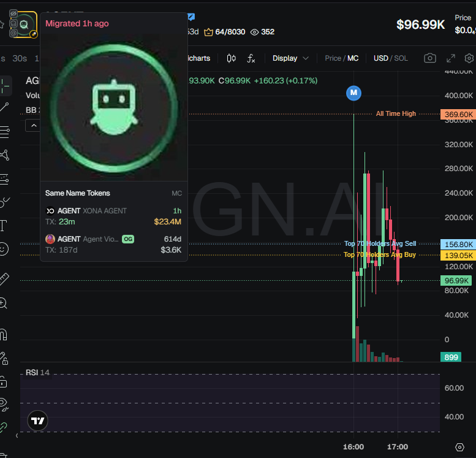The height and width of the screenshot is (458, 476).
Task: Click the 96.99K current price tag
Action: [x=456, y=281]
